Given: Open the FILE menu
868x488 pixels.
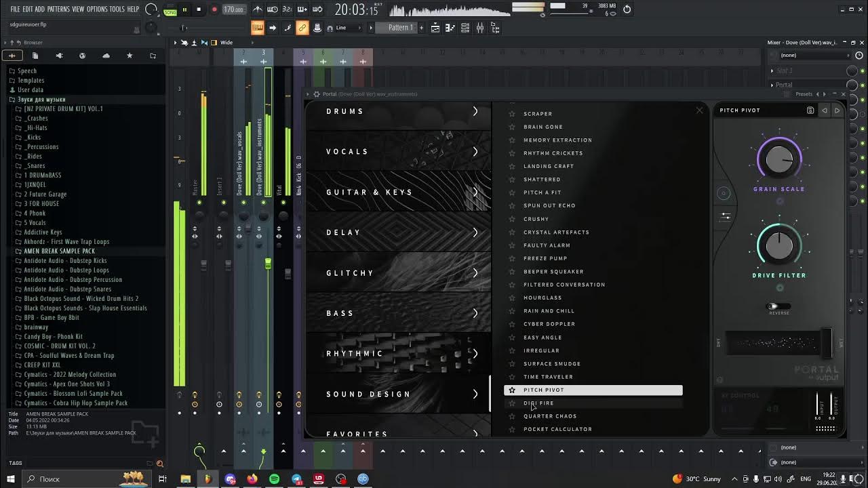Looking at the screenshot, I should pyautogui.click(x=15, y=9).
